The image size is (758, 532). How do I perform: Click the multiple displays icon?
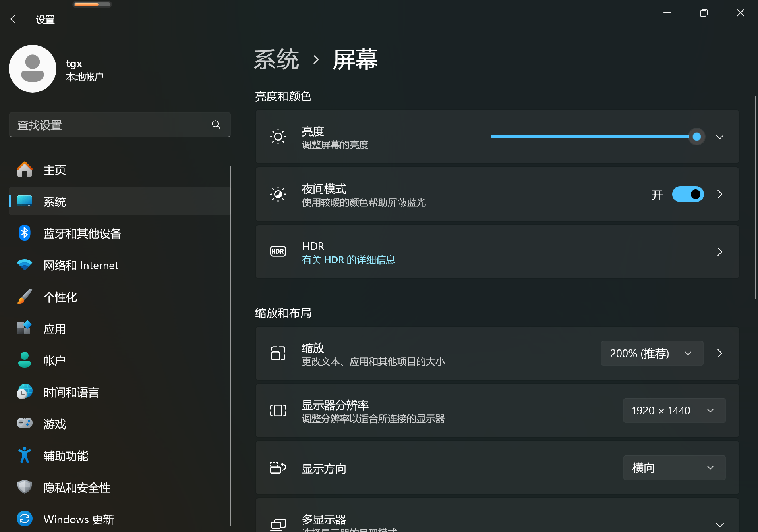tap(278, 524)
